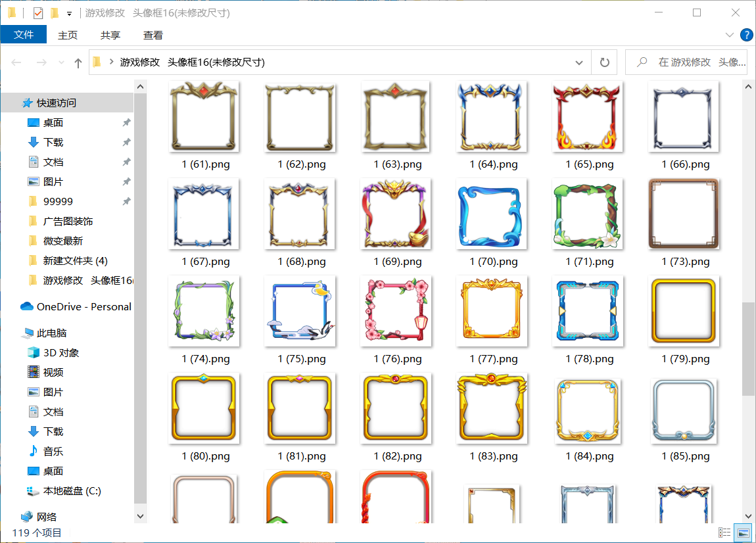Switch to the 共享 ribbon tab

pyautogui.click(x=110, y=35)
